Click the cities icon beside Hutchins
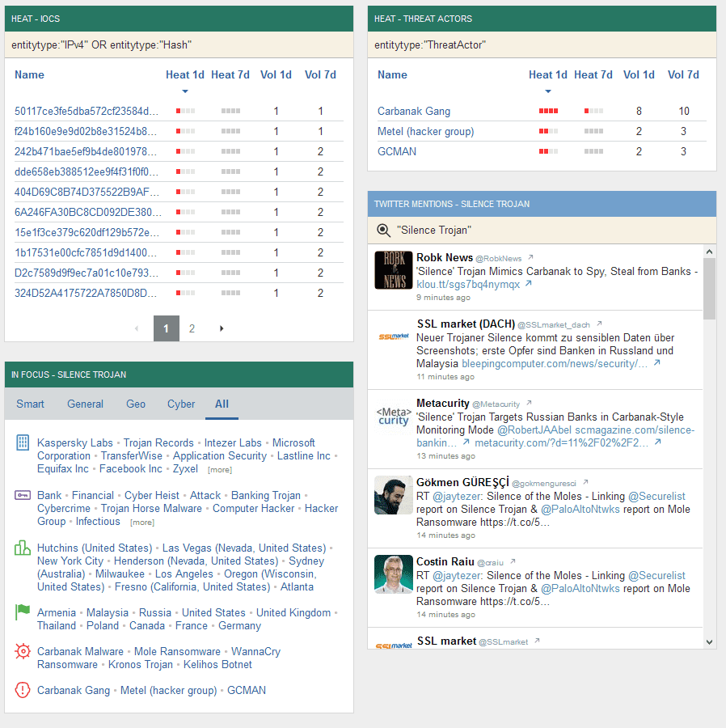The image size is (726, 728). coord(23,548)
